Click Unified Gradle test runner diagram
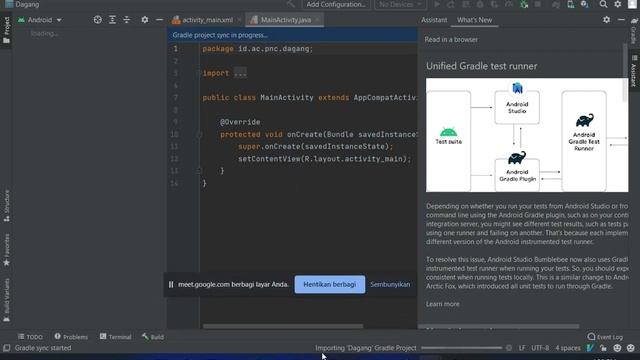Image resolution: width=640 pixels, height=360 pixels. tap(527, 135)
